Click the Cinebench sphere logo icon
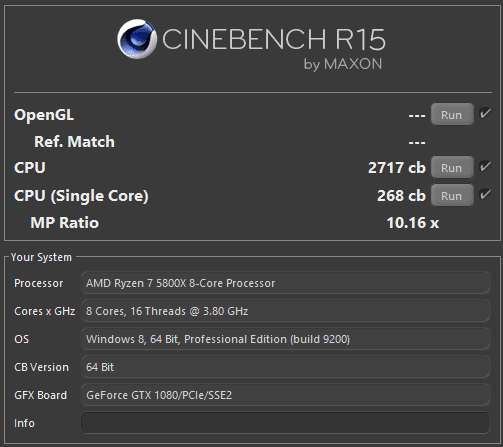The width and height of the screenshot is (503, 447). point(137,39)
